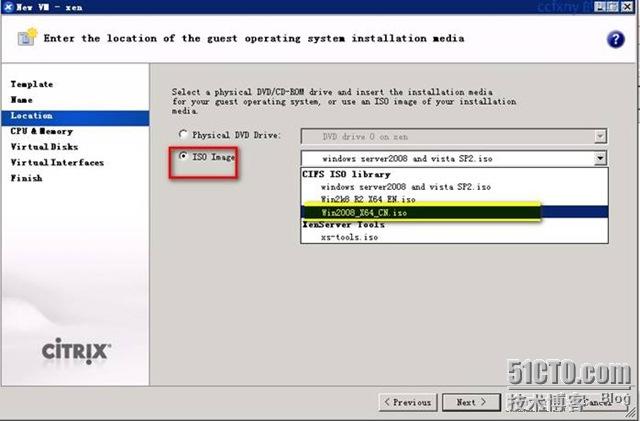640x421 pixels.
Task: Expand the DVD drive 0 on xen dropdown
Action: pyautogui.click(x=599, y=135)
